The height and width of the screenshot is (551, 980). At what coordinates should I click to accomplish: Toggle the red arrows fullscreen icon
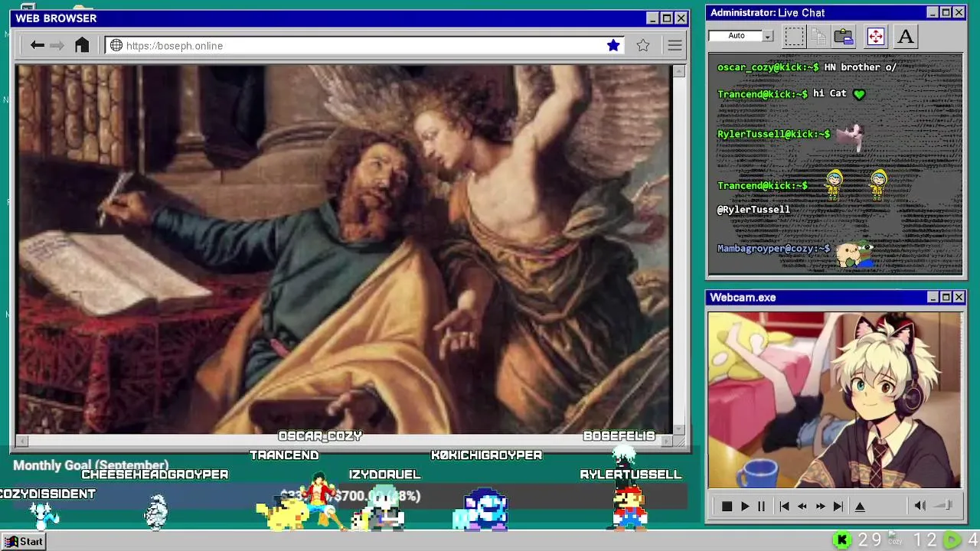(875, 35)
